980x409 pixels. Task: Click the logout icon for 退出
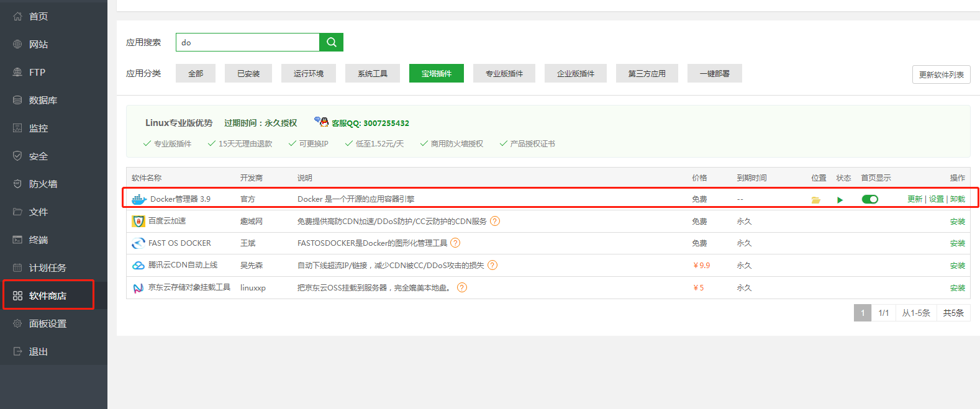coord(17,351)
